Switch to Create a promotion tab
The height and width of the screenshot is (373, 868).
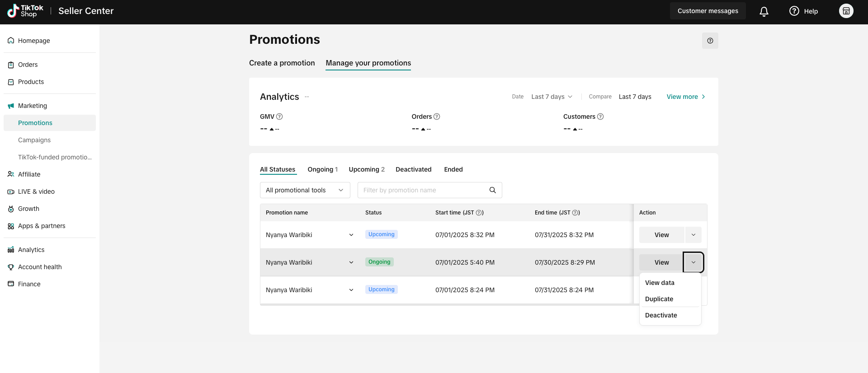[282, 63]
